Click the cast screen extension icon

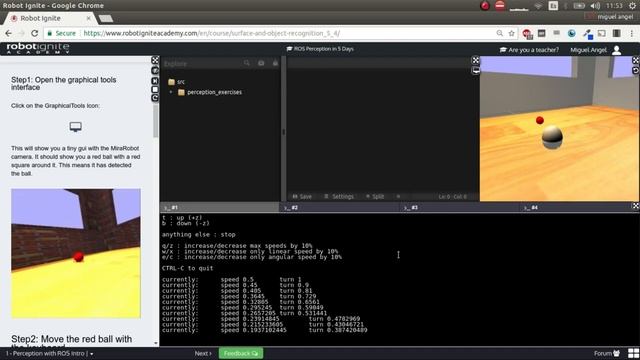(x=602, y=33)
